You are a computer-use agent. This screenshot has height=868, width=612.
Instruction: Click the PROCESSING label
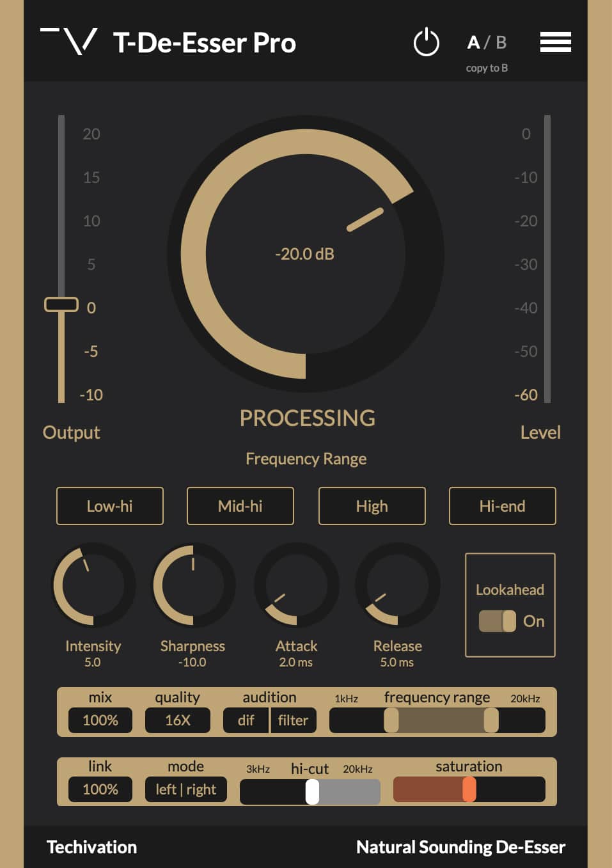tap(308, 418)
